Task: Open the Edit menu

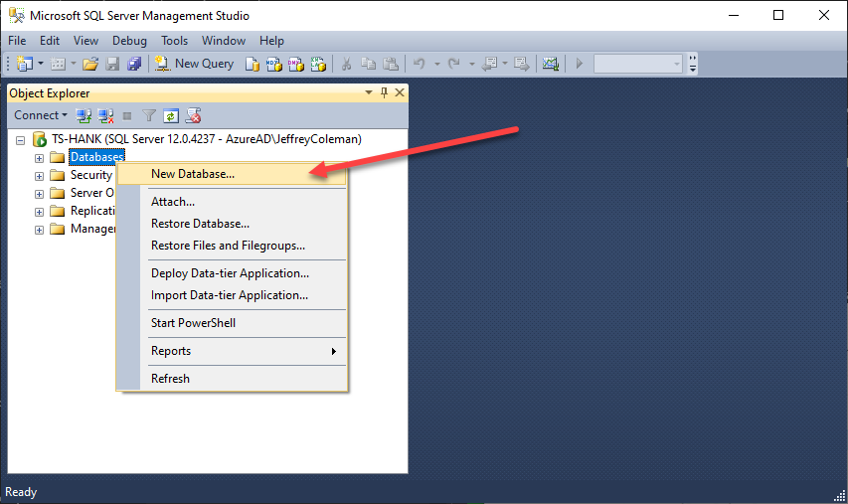Action: [50, 41]
